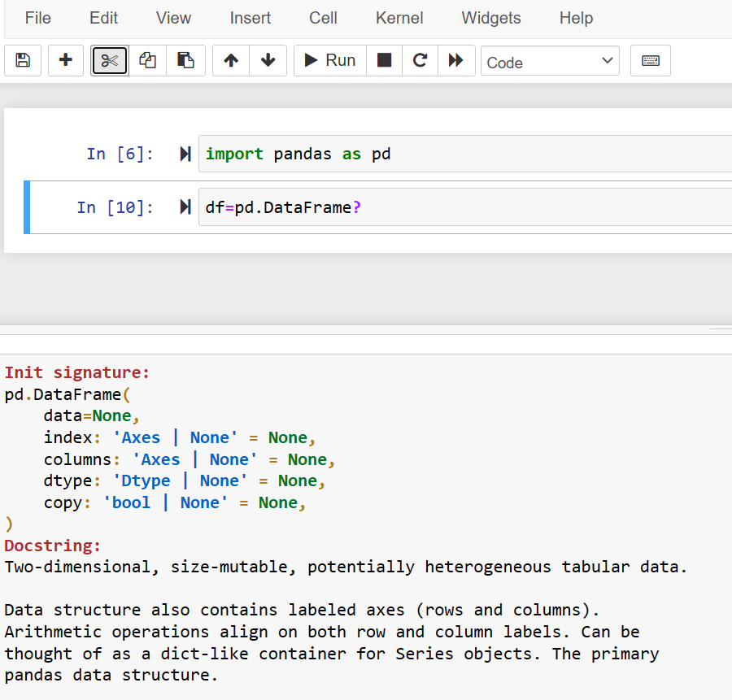The width and height of the screenshot is (732, 700).
Task: Restart kernel and run all cells
Action: pos(455,60)
